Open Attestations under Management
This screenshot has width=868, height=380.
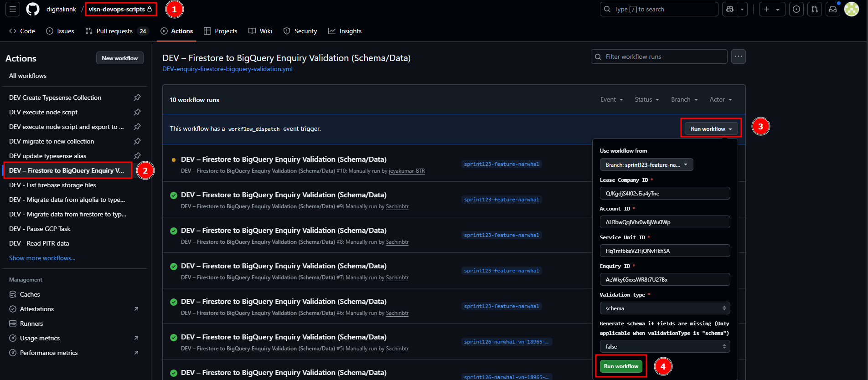(37, 309)
